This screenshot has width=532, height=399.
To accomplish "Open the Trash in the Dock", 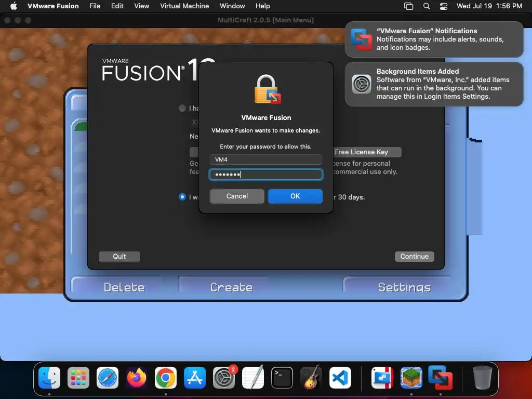I will (483, 378).
